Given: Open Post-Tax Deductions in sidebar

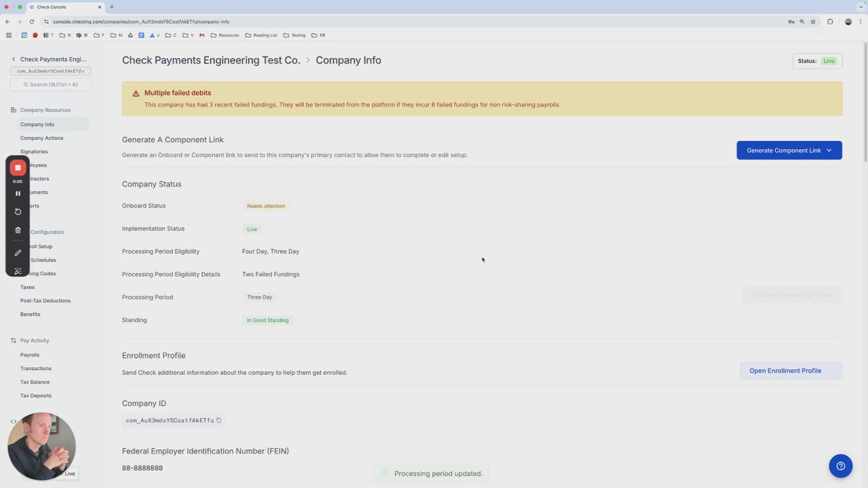Looking at the screenshot, I should (45, 301).
